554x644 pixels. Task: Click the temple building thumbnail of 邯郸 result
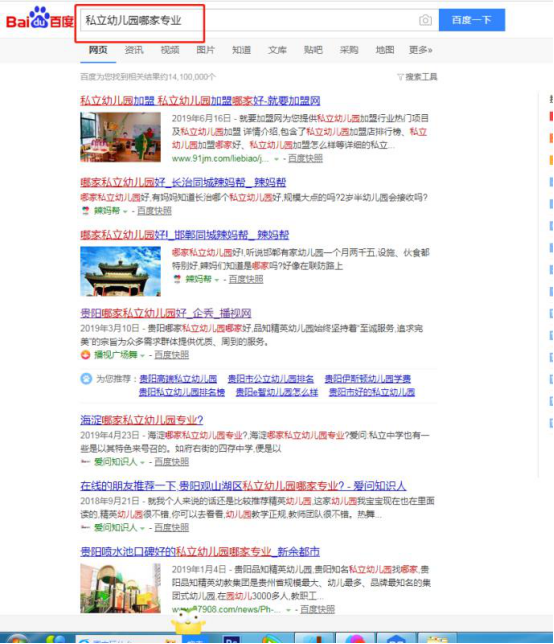coord(120,271)
